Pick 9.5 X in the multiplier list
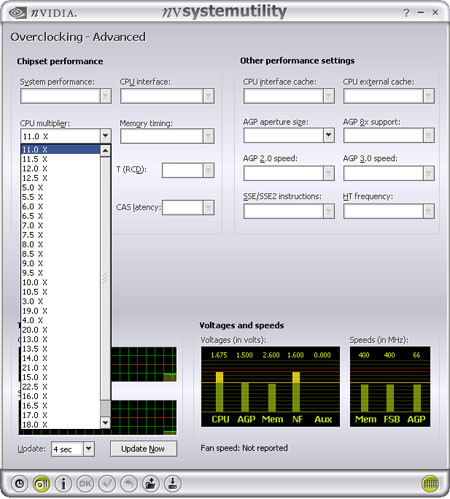 click(60, 273)
